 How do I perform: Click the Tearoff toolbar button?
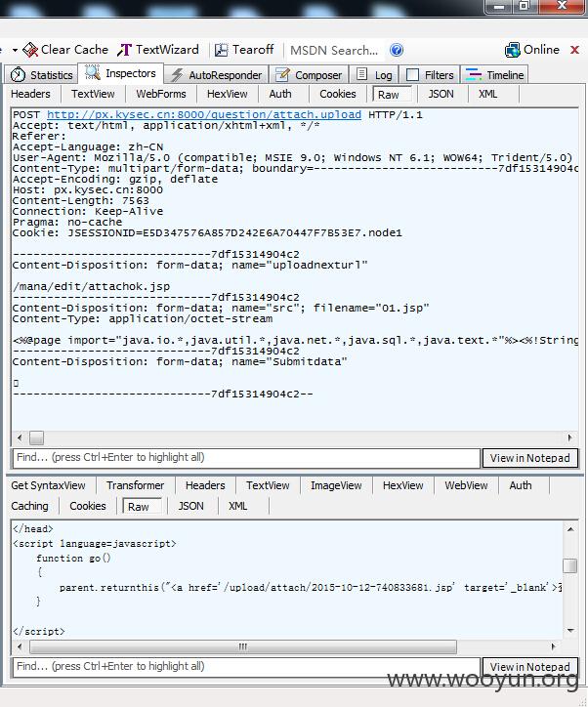coord(244,50)
